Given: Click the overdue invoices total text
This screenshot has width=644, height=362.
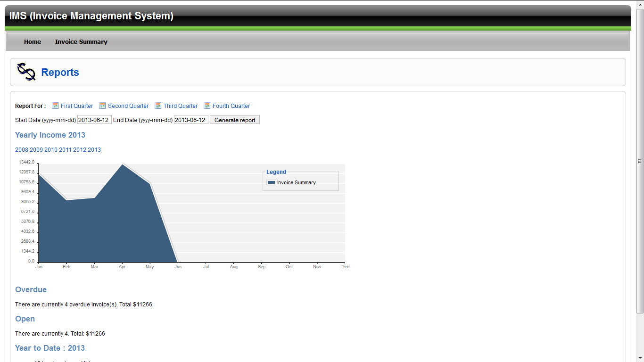Looking at the screenshot, I should point(83,304).
